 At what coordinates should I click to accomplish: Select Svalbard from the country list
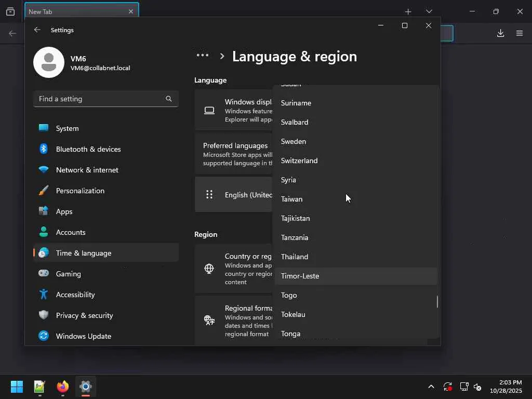355,122
